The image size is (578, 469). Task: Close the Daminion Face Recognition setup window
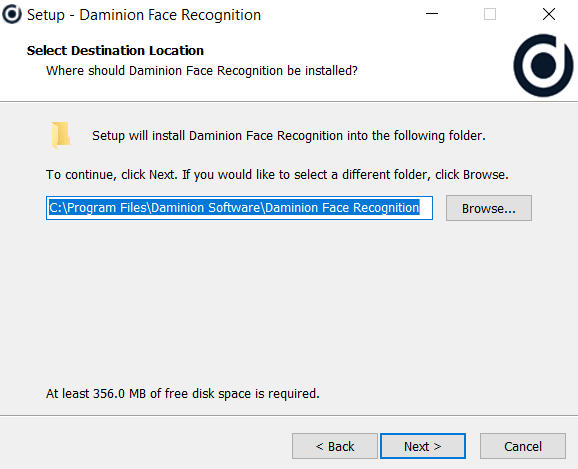point(549,14)
